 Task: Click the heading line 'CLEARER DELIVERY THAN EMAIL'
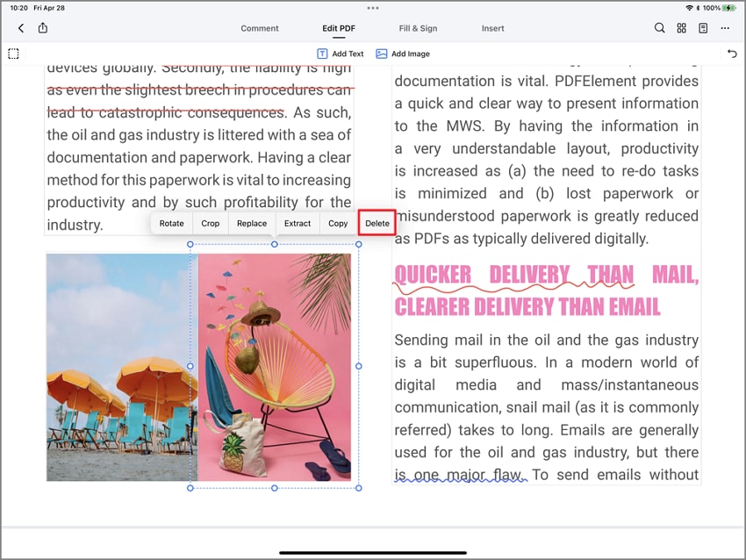click(527, 307)
